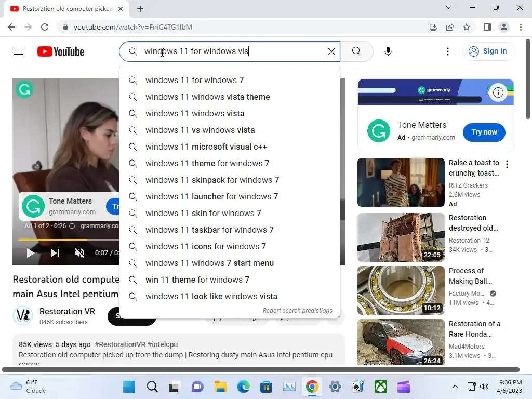532x399 pixels.
Task: Open options menu for RITZ Crackers ad
Action: (x=507, y=164)
